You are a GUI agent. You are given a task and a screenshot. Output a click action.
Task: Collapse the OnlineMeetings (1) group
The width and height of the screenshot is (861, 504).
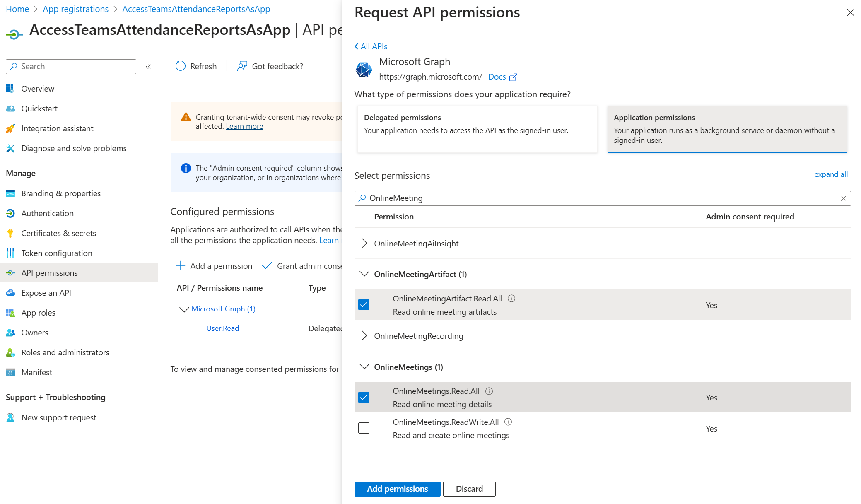(364, 367)
